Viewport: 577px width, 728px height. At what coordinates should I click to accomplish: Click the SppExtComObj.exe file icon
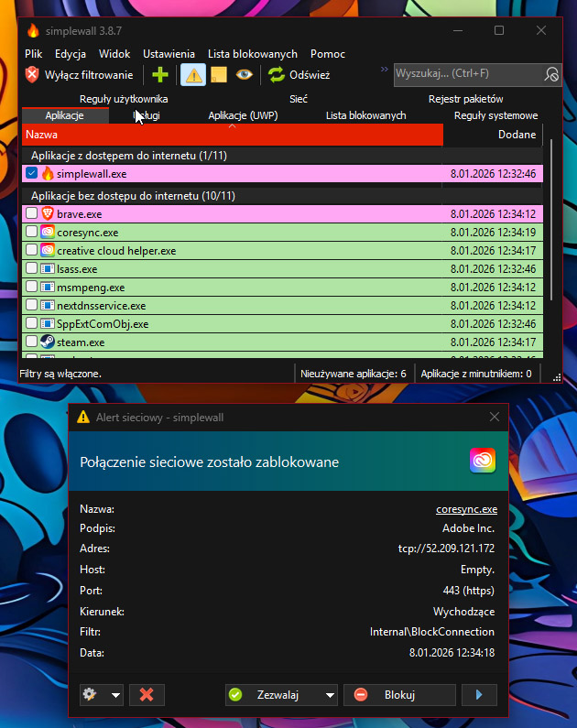(x=48, y=323)
